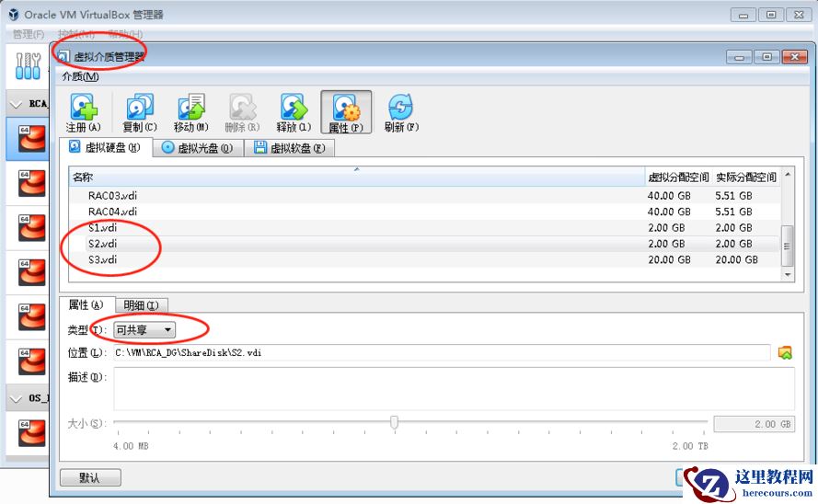Select the VM icon under the OS group
Viewport: 818px width, 504px height.
click(31, 433)
